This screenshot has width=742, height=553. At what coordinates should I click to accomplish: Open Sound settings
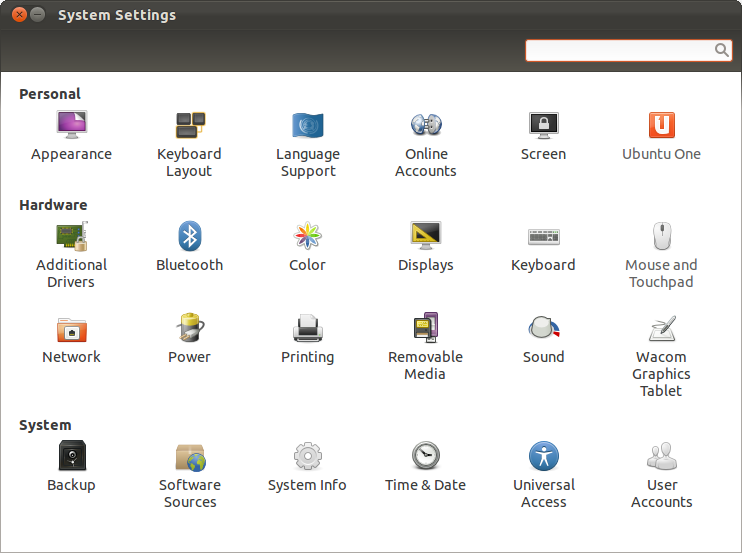click(543, 329)
